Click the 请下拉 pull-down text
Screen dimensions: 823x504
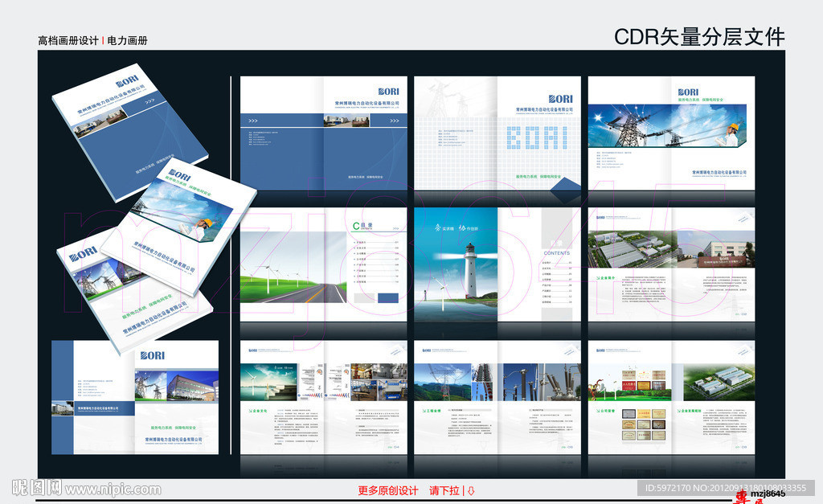(445, 490)
